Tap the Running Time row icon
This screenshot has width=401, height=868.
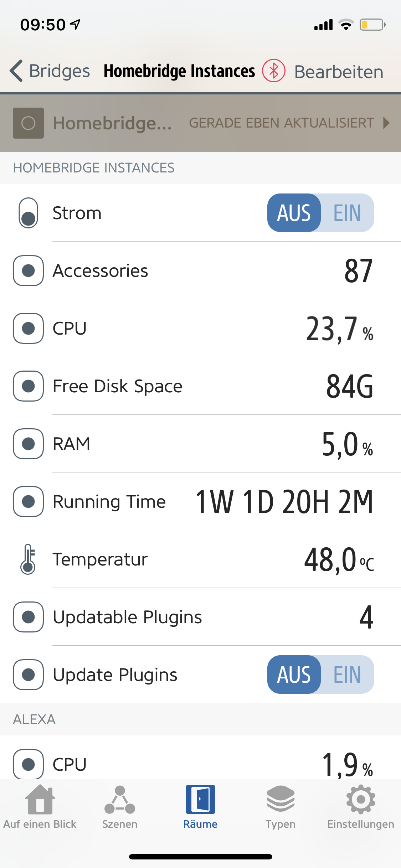coord(28,502)
